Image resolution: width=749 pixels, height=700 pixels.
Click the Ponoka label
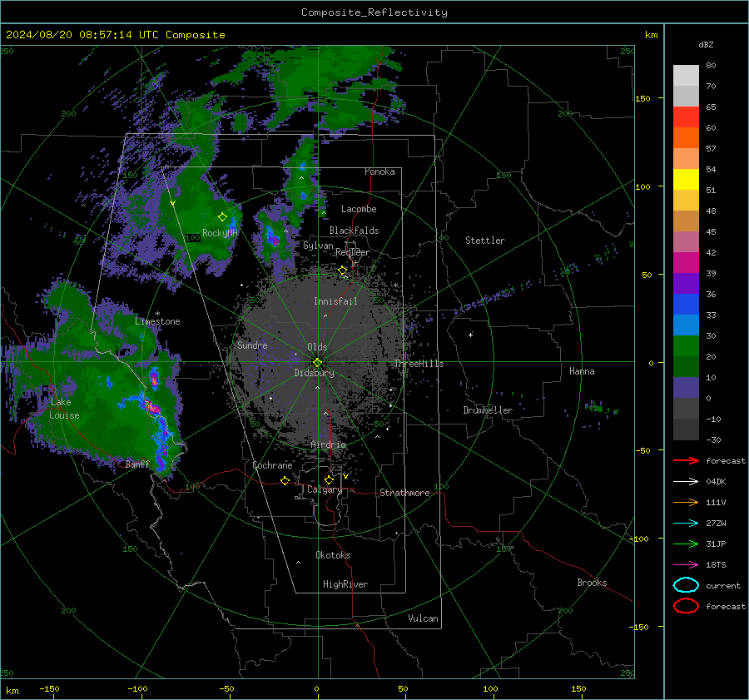tap(379, 172)
